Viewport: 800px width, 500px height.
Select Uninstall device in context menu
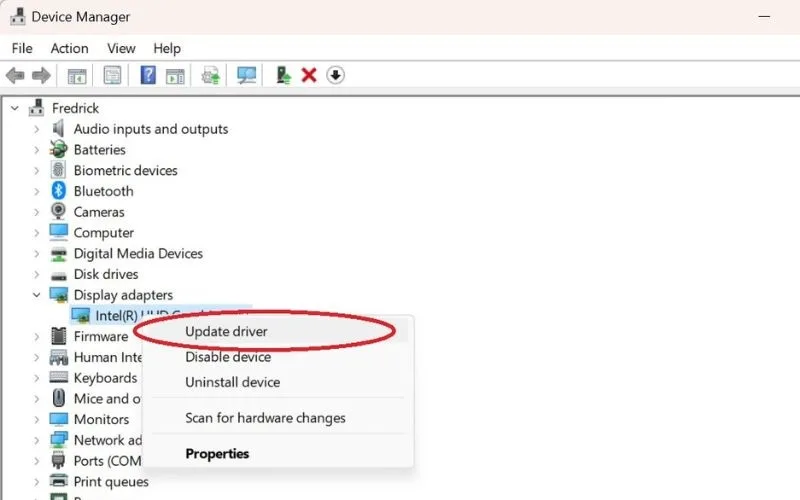pyautogui.click(x=233, y=382)
